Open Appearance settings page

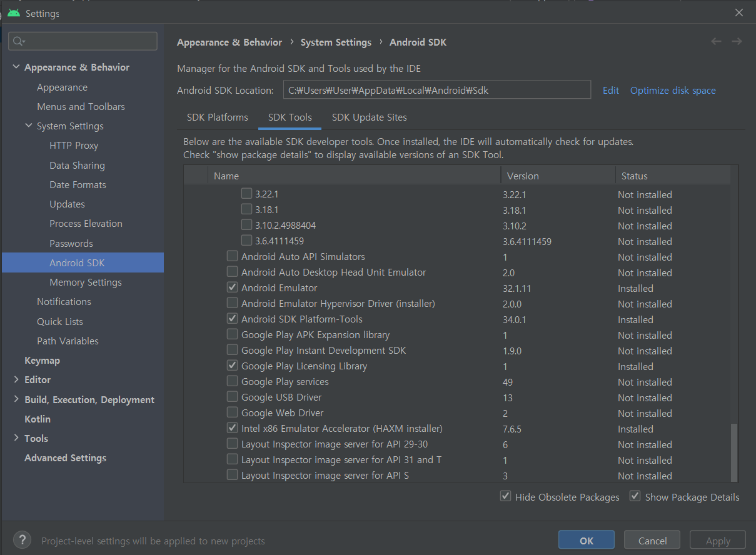[x=62, y=87]
